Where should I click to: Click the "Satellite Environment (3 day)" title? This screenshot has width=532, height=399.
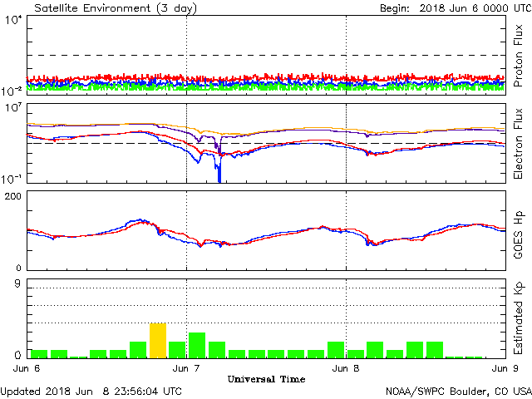(116, 8)
